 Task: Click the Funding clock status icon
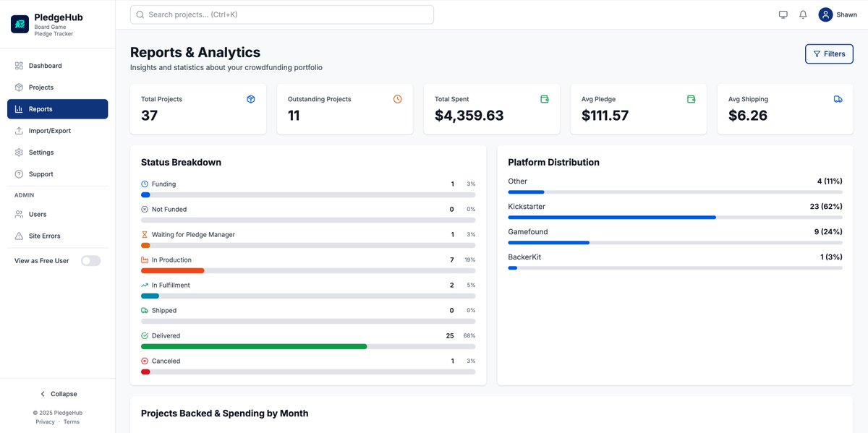pyautogui.click(x=145, y=184)
